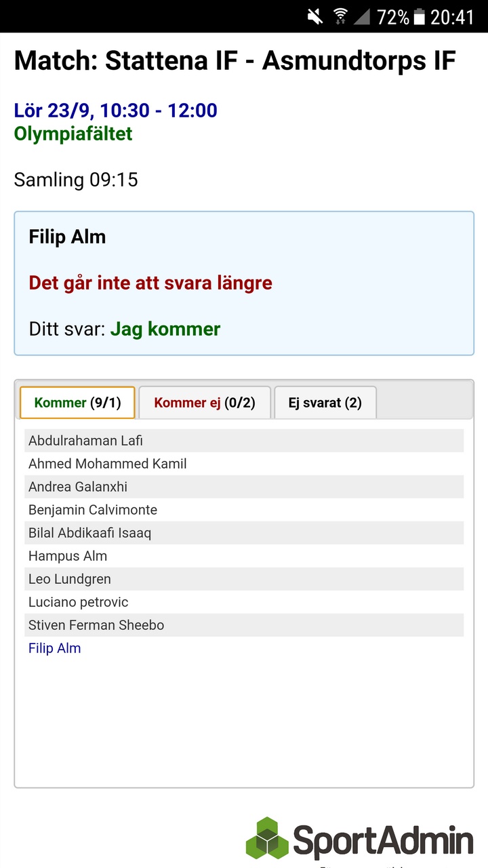Tap the clock in status bar
This screenshot has width=488, height=868.
pos(452,16)
